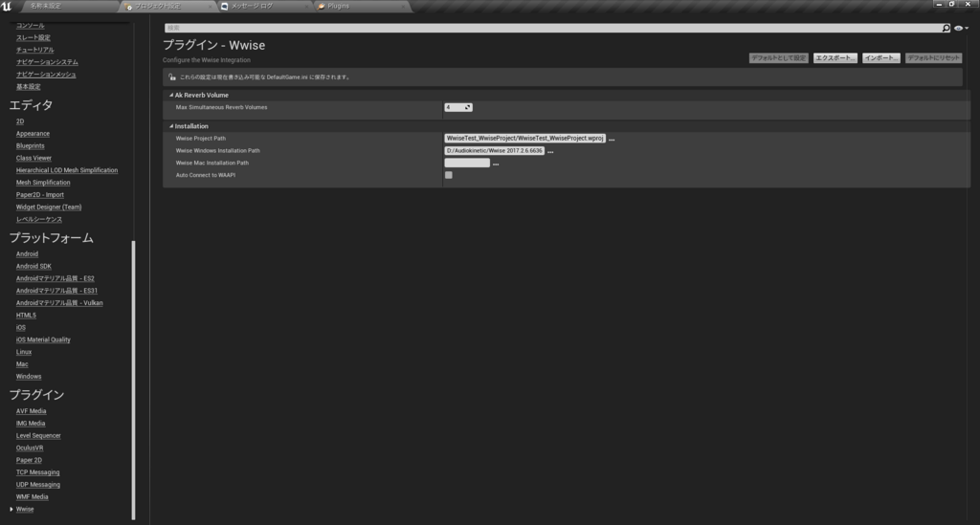The image size is (980, 525).
Task: Close the Plugins tab
Action: [405, 7]
